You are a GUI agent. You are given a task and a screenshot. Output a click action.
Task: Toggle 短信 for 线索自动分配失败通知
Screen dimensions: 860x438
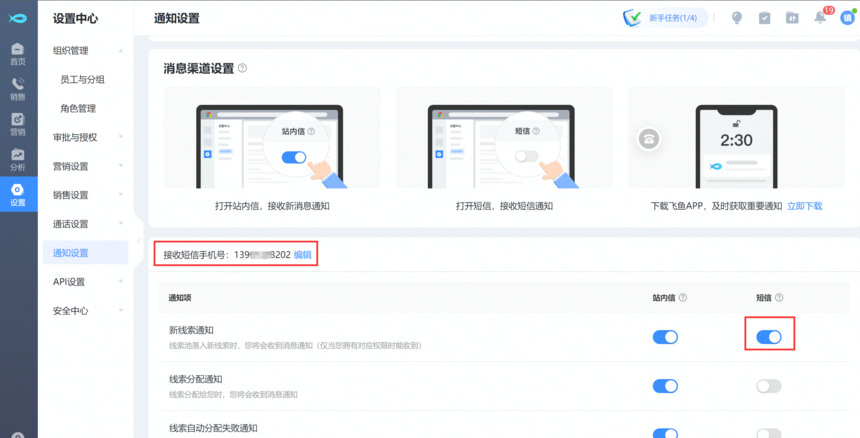pyautogui.click(x=769, y=434)
